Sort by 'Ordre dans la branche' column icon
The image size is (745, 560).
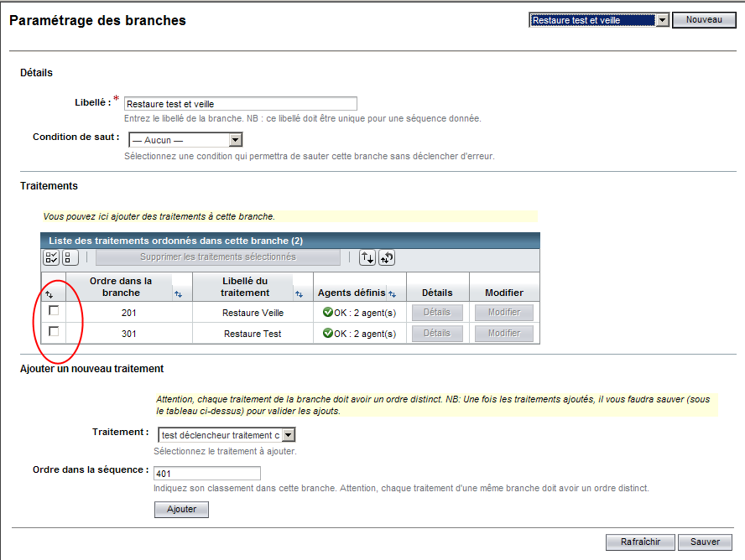coord(178,293)
